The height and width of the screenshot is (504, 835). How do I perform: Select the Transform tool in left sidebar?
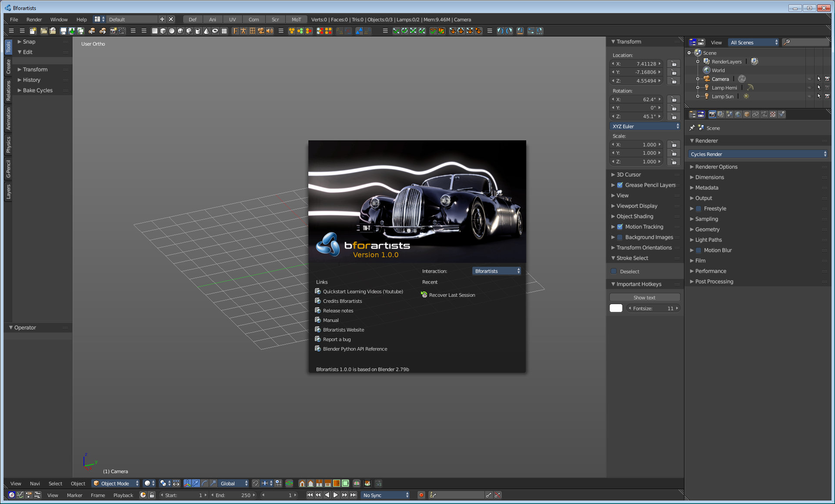pos(35,70)
